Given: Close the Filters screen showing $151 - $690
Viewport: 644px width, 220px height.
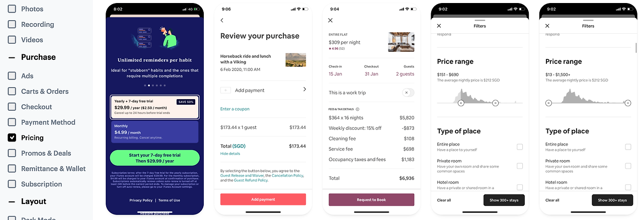Looking at the screenshot, I should point(439,26).
